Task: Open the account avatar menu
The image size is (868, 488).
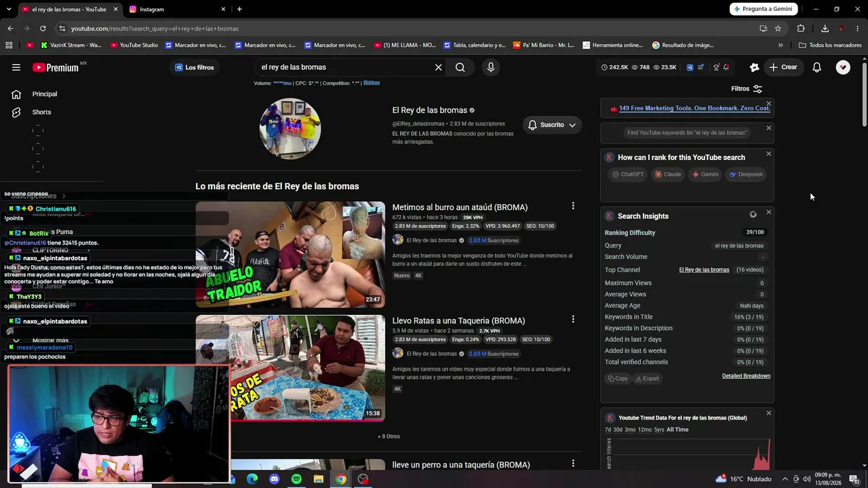Action: (x=843, y=67)
